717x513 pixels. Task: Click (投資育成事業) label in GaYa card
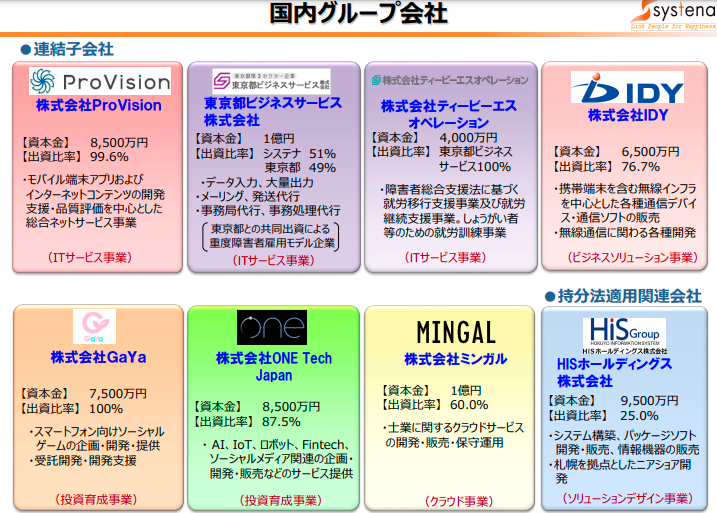click(96, 499)
